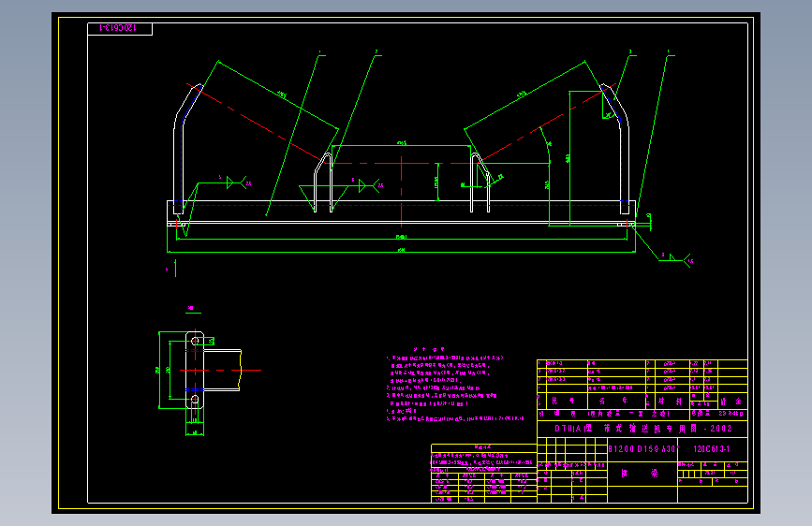Viewport: 812px width, 526px height.
Task: Click the 横梁 part name in title block
Action: pos(640,474)
